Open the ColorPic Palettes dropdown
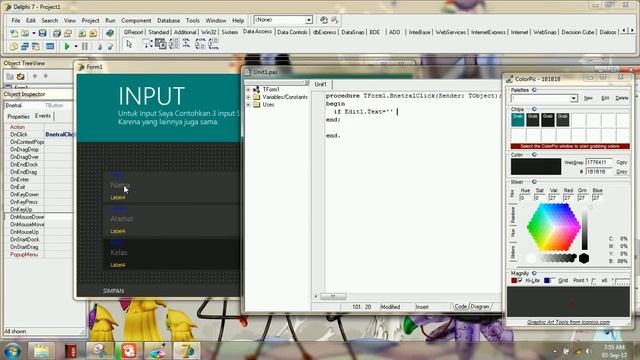 click(573, 98)
